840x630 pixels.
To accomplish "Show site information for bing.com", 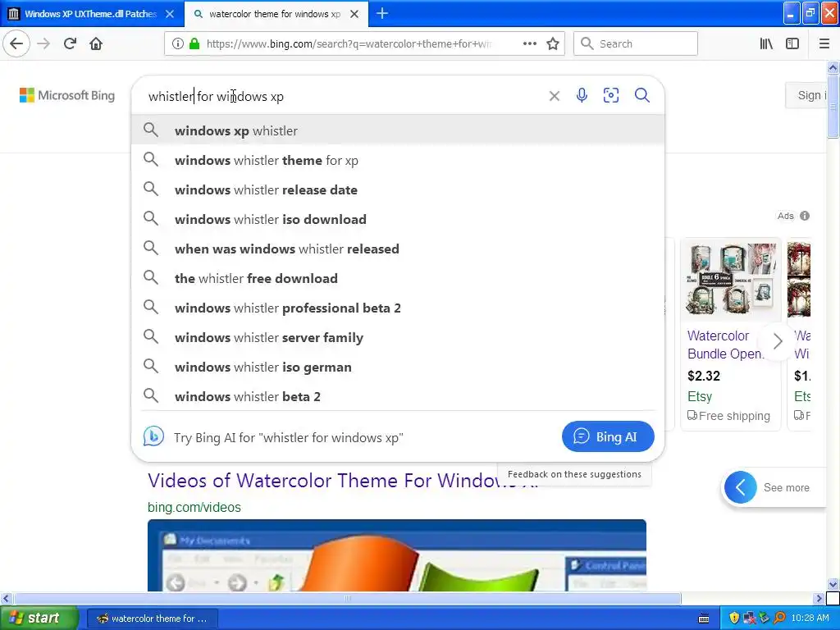I will (x=177, y=43).
